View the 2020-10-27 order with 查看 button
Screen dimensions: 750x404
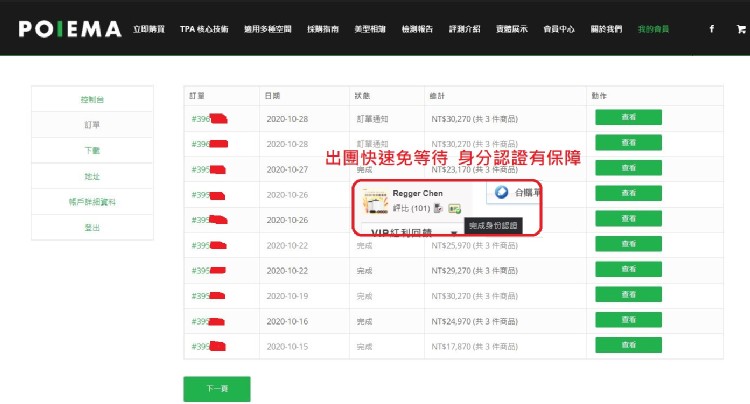coord(628,168)
